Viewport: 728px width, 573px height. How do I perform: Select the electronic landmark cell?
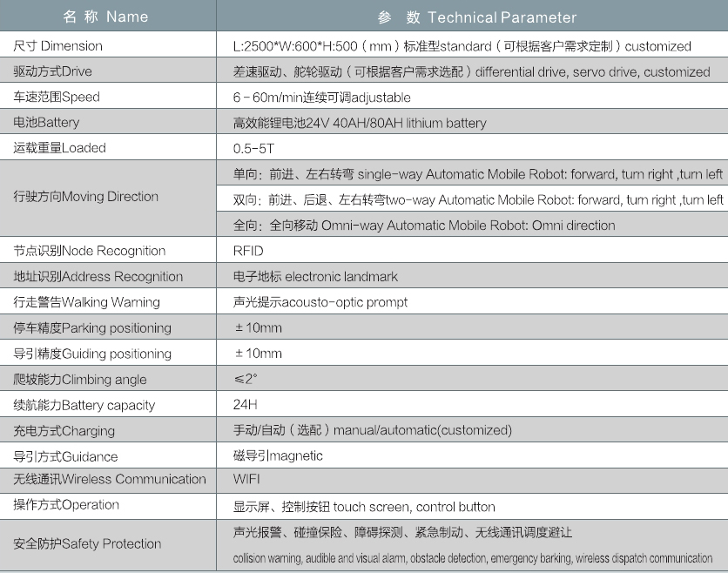tap(316, 277)
